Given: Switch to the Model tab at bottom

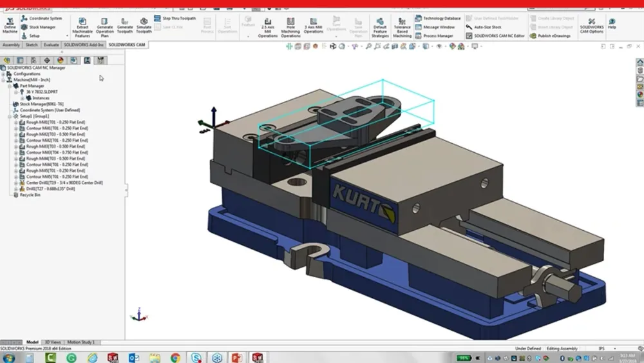Looking at the screenshot, I should click(x=32, y=342).
